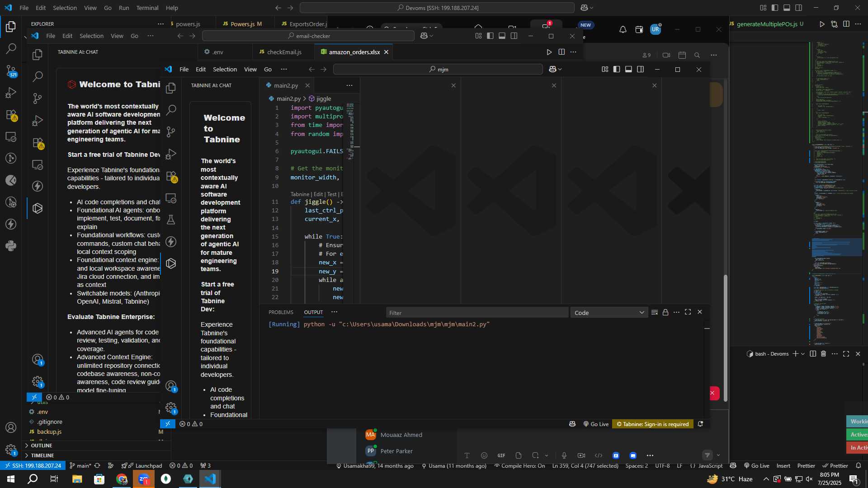Toggle Secondary Side Bar in the mjm window
Viewport: 868px width, 488px height.
640,69
